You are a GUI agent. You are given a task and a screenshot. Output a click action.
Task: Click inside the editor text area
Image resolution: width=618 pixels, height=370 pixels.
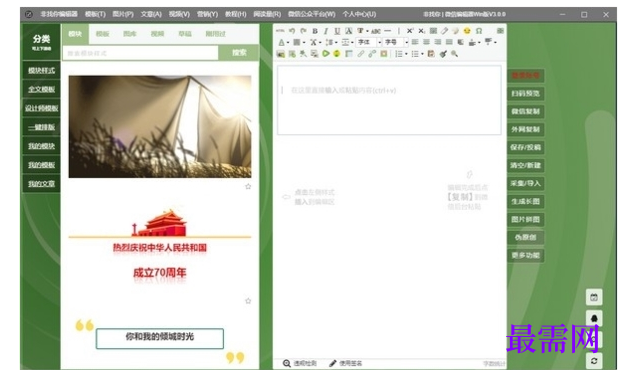(x=389, y=100)
